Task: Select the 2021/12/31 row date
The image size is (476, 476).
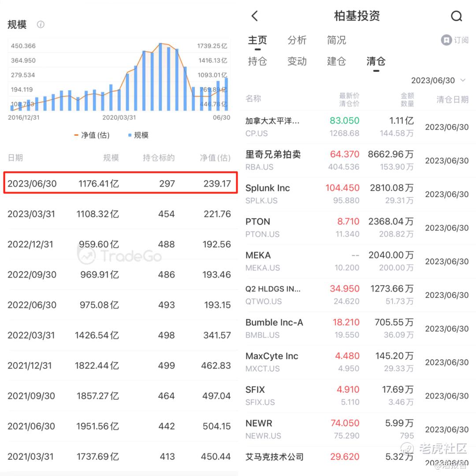Action: [x=30, y=365]
